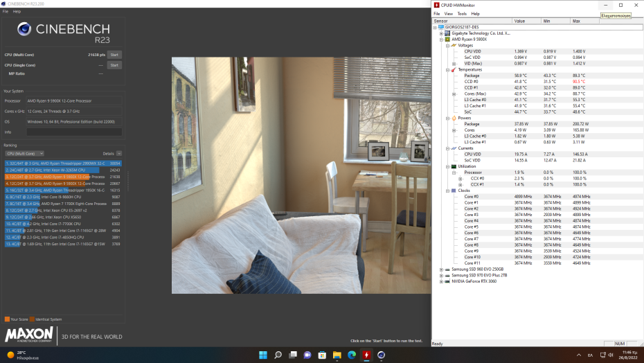
Task: Click the Powers flame icon
Action: (x=454, y=118)
